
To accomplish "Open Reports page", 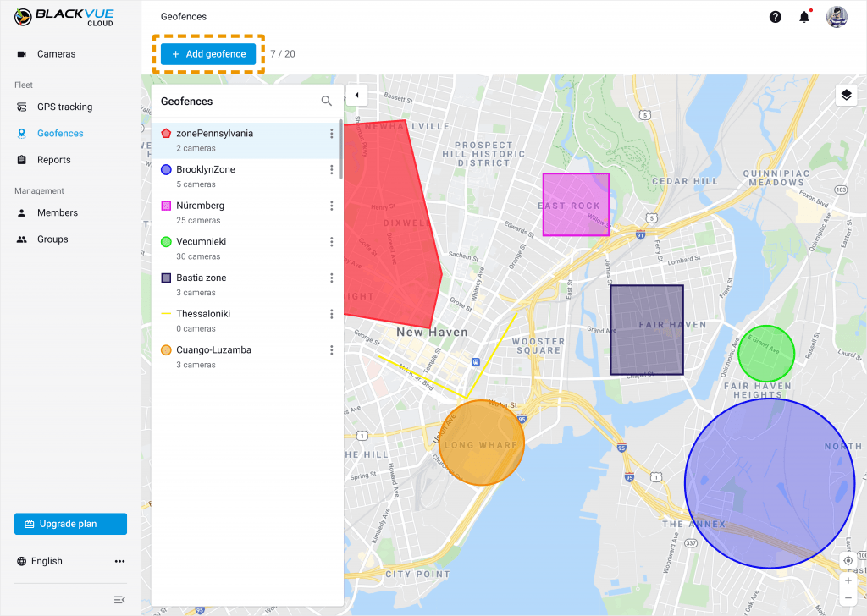I will [53, 160].
